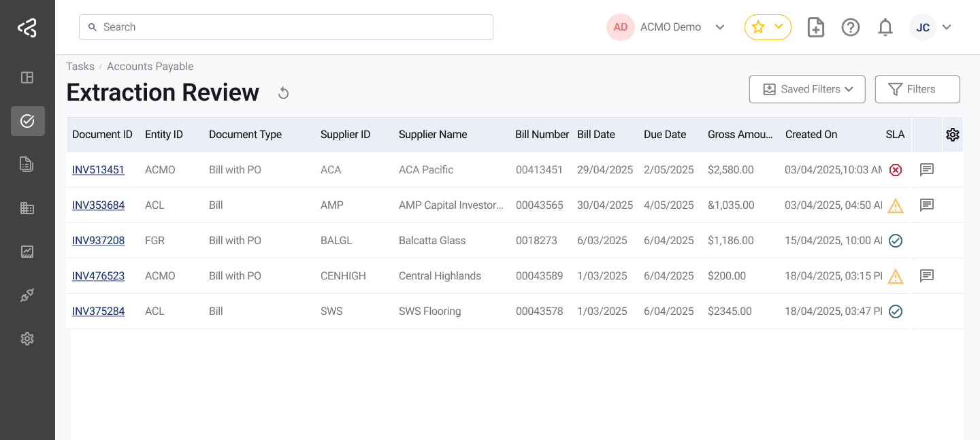Click supplier ID CENHIGH
980x440 pixels.
coord(343,275)
